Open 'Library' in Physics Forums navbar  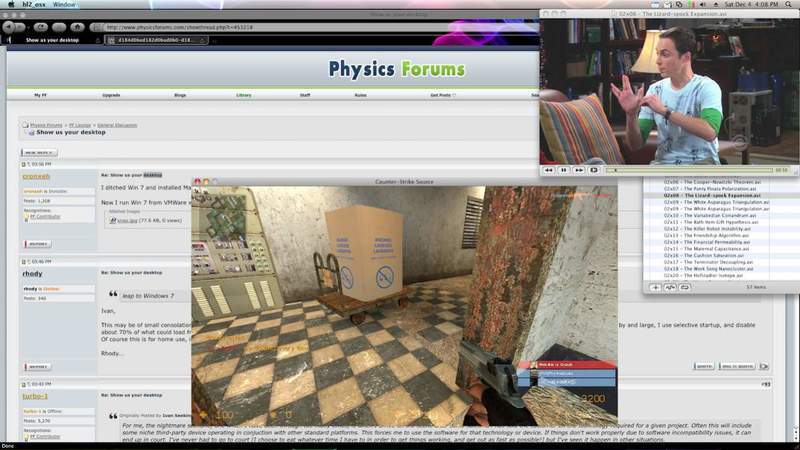[243, 95]
